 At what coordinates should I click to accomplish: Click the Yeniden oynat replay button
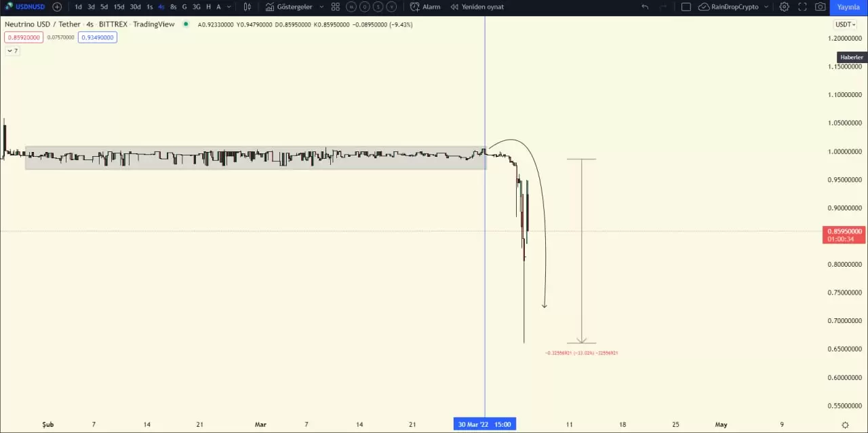coord(477,7)
